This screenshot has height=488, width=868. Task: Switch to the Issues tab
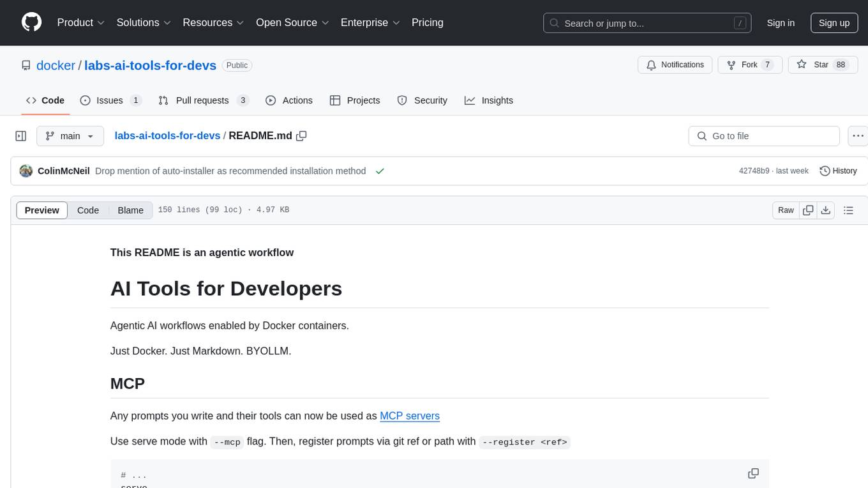click(111, 100)
